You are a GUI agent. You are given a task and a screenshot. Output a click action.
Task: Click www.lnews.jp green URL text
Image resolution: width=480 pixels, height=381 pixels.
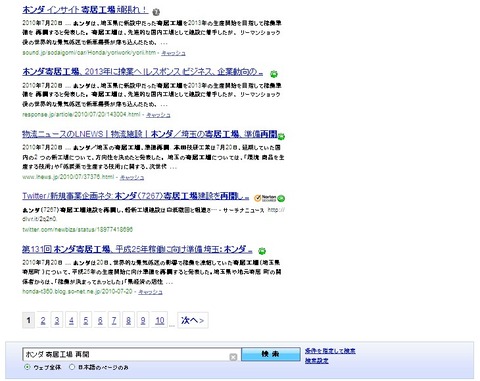tap(68, 177)
